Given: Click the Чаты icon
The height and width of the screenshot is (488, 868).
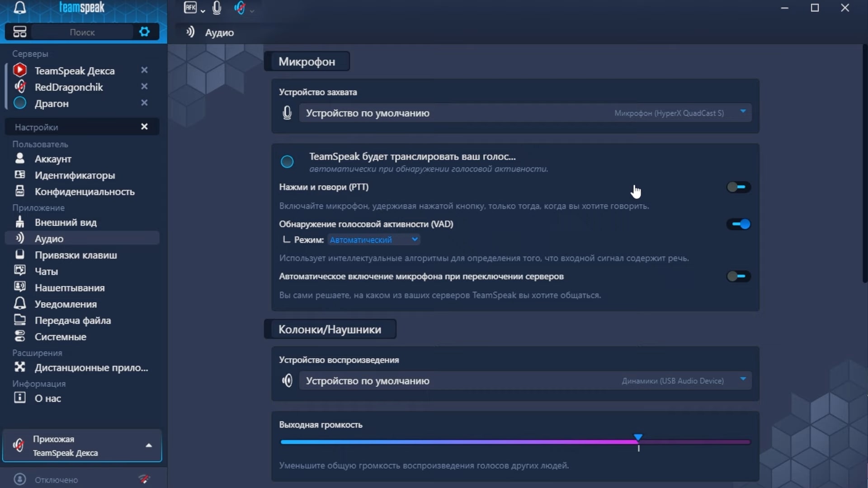Looking at the screenshot, I should [x=20, y=271].
